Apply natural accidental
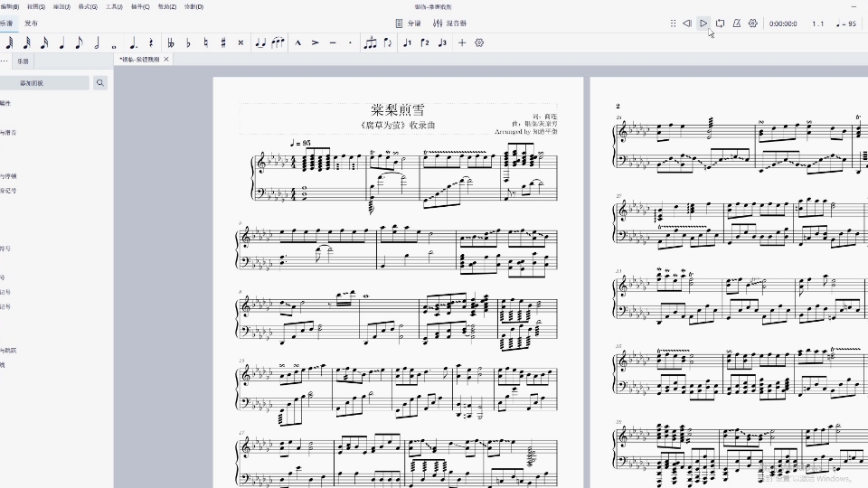868x488 pixels. pyautogui.click(x=206, y=42)
